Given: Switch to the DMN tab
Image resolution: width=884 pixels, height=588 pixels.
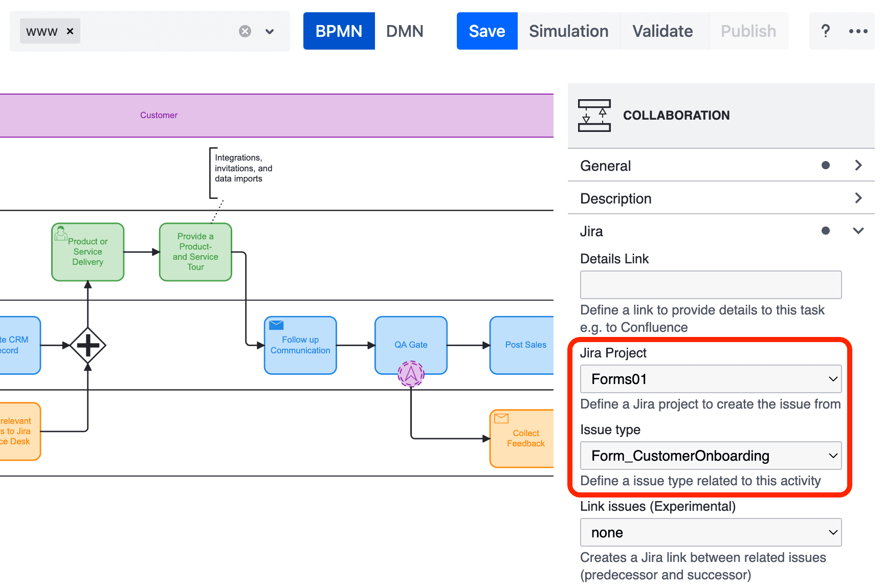Looking at the screenshot, I should coord(405,31).
